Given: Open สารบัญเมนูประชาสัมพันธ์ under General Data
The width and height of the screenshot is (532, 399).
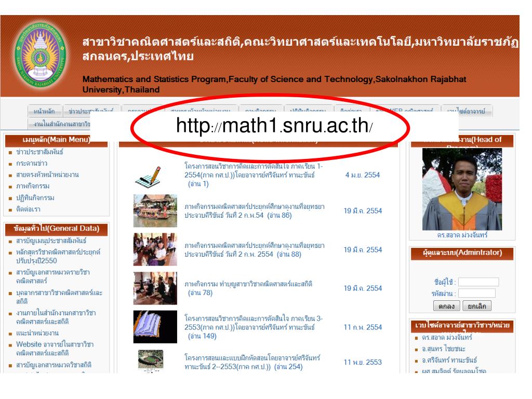Looking at the screenshot, I should tap(51, 241).
